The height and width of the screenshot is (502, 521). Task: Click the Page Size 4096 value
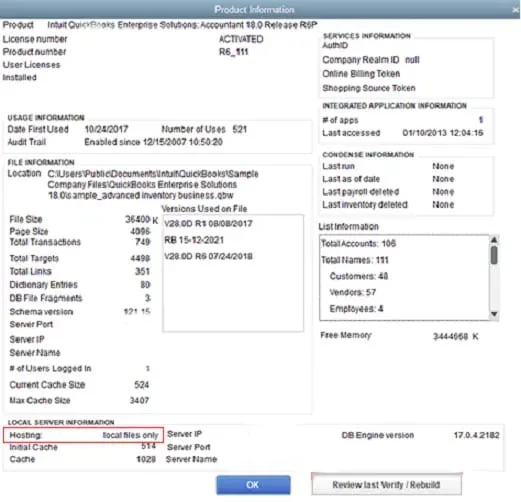(140, 231)
